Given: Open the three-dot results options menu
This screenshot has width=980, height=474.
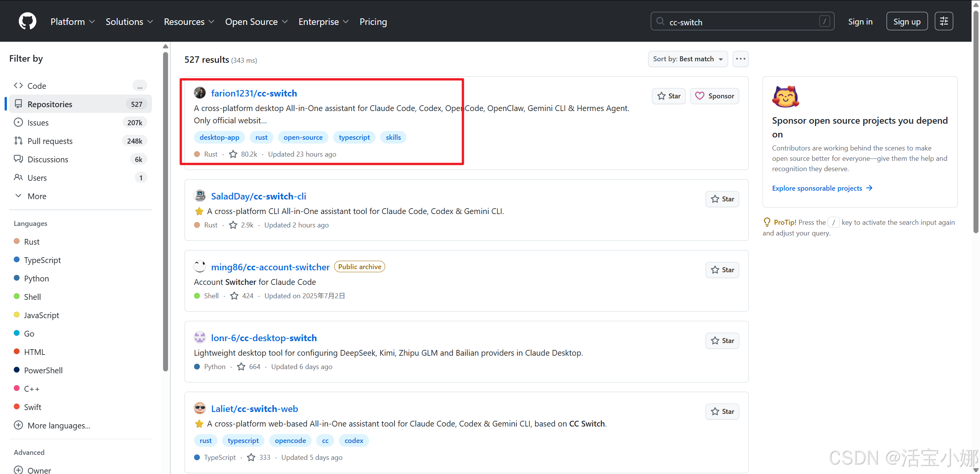Looking at the screenshot, I should click(741, 59).
